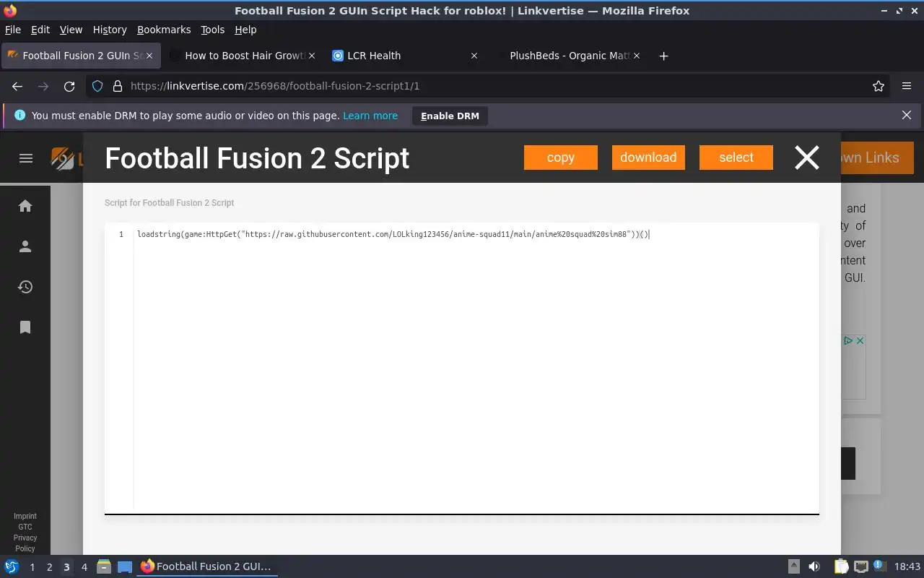Open a new browser tab
Screen dimensions: 924x578
click(x=664, y=56)
